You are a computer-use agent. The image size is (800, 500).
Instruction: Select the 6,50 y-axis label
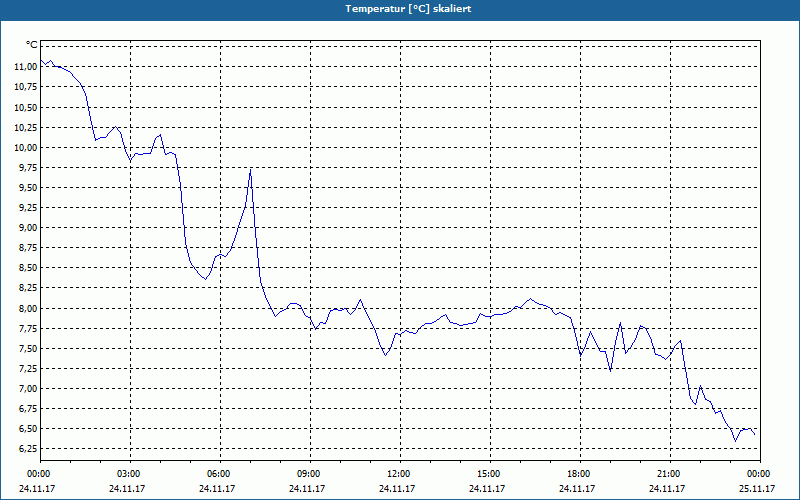[28, 429]
